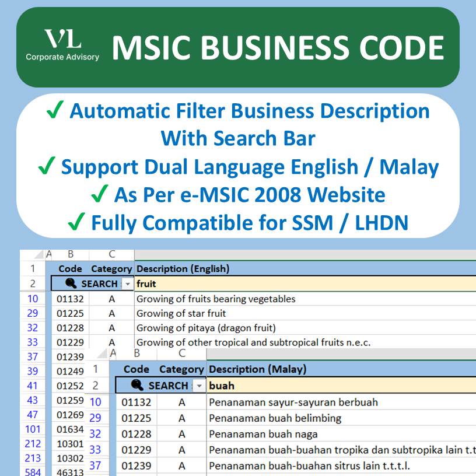This screenshot has height=476, width=476.
Task: Click the 'Category' header in the Malay sheet
Action: 181,369
